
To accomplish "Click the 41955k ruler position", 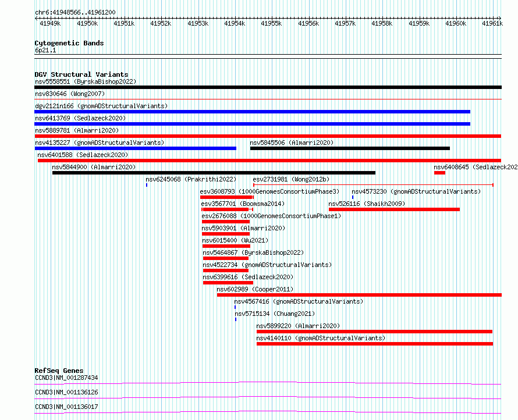I will coord(271,23).
